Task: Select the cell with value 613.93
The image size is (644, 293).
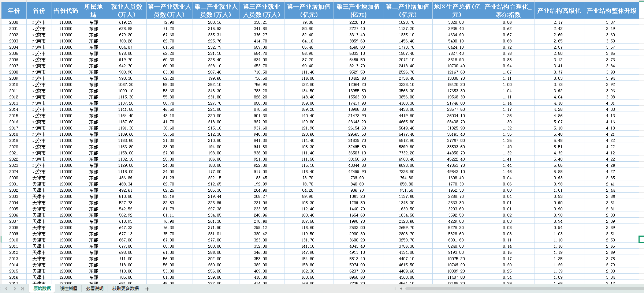Action: click(127, 221)
